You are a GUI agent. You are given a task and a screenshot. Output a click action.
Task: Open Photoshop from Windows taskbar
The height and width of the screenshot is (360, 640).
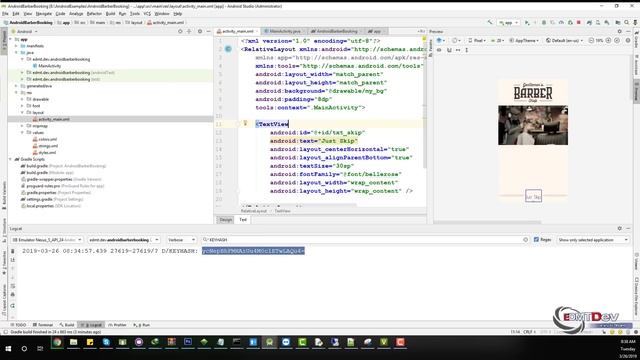point(188,342)
